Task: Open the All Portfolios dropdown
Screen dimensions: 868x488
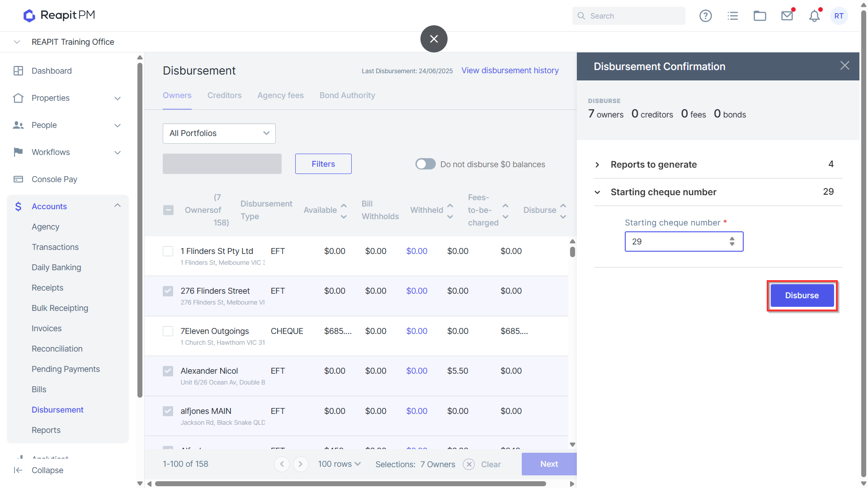Action: point(219,133)
